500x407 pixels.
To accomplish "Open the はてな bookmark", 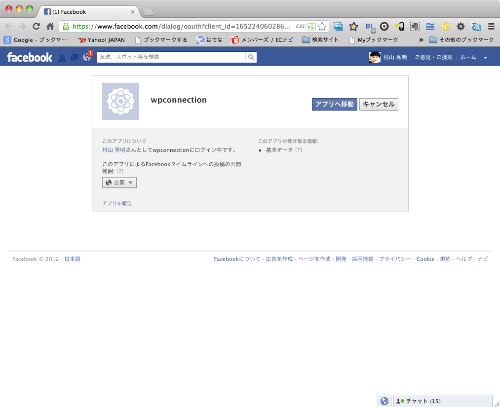I will (x=209, y=40).
